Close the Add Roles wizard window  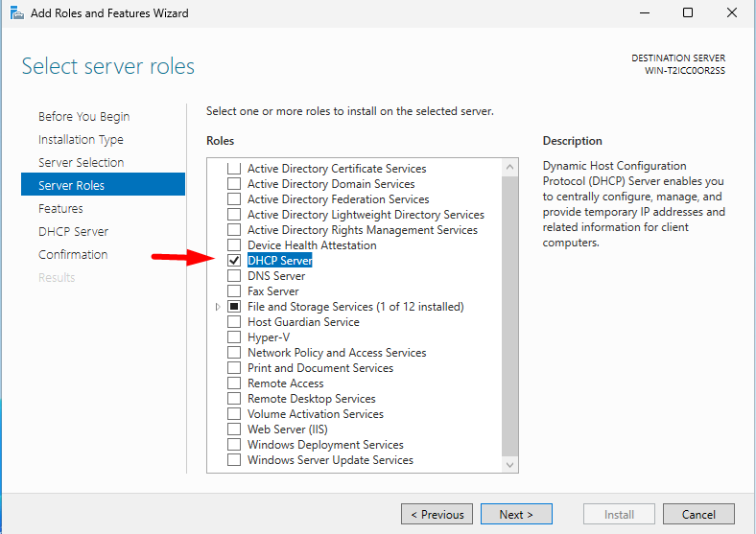(732, 13)
